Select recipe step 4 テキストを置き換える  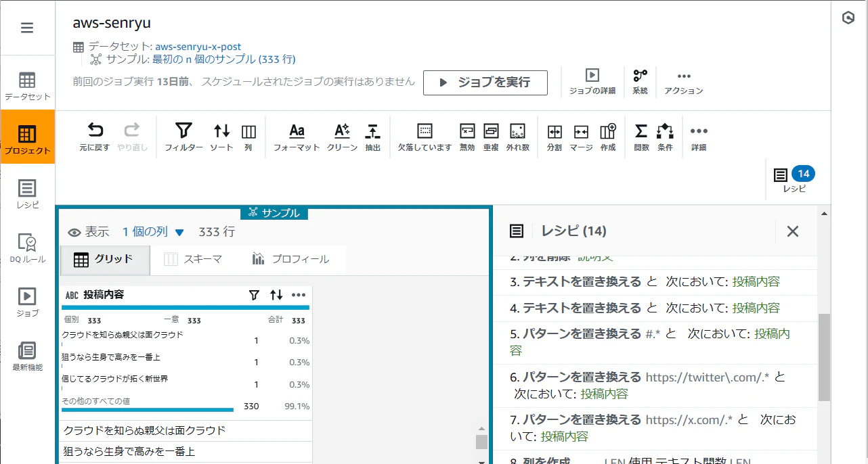(655, 308)
